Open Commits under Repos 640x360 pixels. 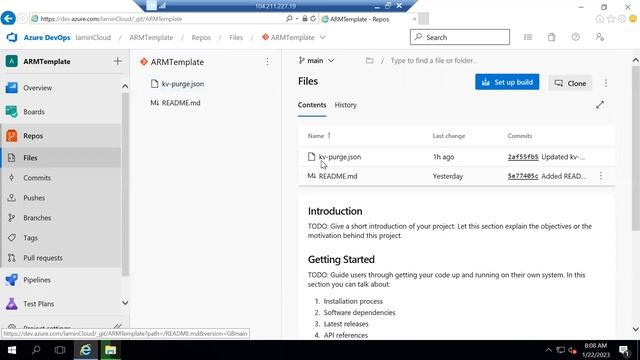[x=37, y=178]
